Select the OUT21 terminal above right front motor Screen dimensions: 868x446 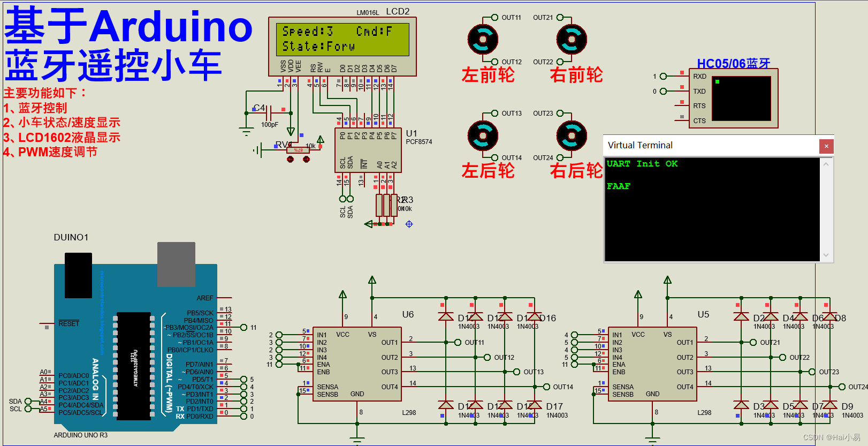(x=560, y=18)
